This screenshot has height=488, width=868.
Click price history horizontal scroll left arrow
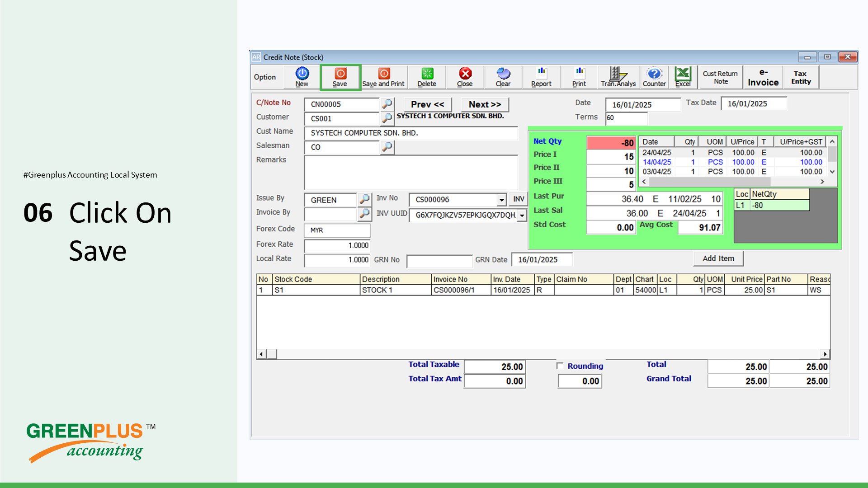point(644,181)
